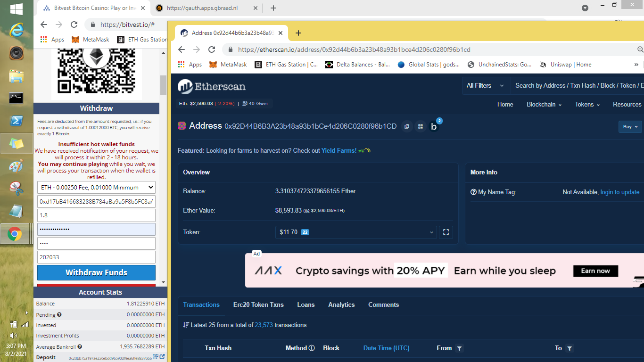Click the Windows Start button

point(17,8)
